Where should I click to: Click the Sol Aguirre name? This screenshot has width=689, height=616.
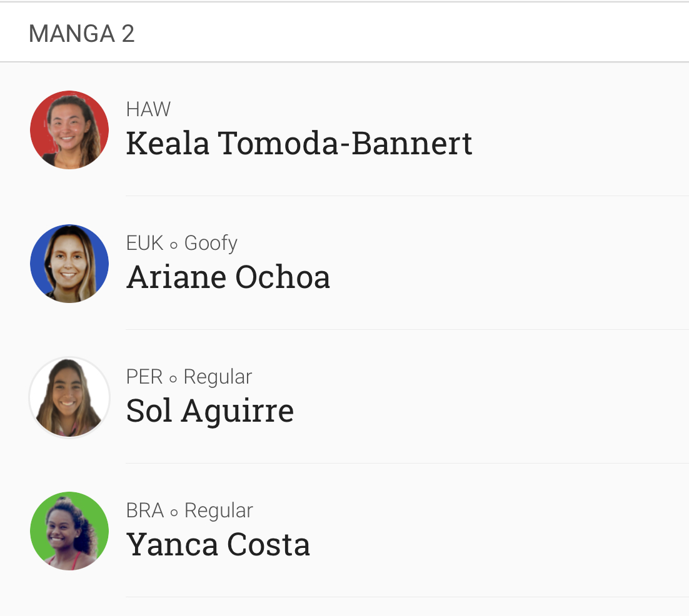[x=210, y=412]
